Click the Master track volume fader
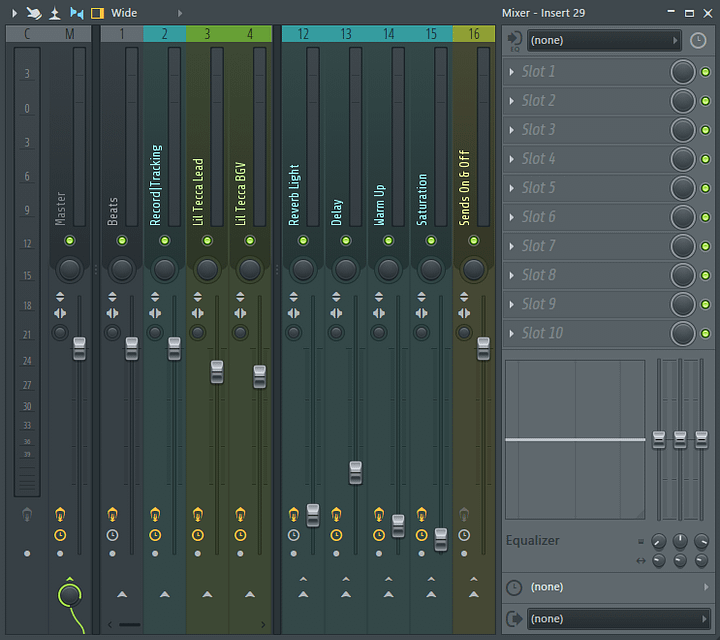 point(79,348)
